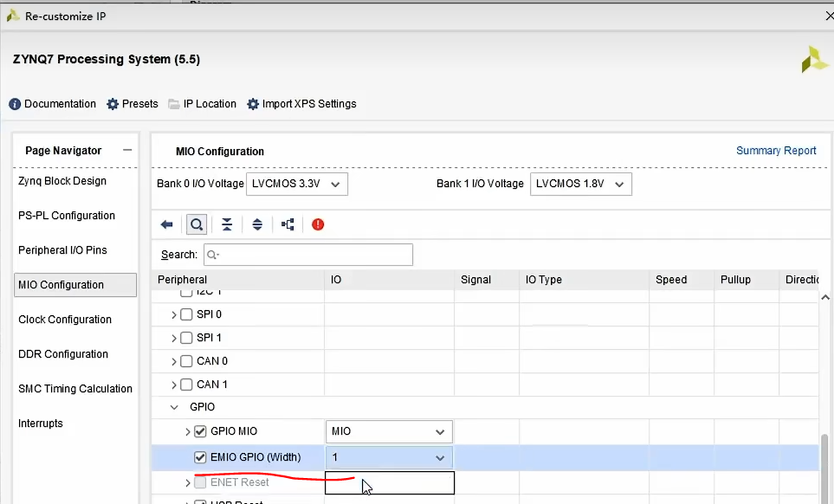This screenshot has width=834, height=504.
Task: Enable the CAN 1 checkbox
Action: pos(186,384)
